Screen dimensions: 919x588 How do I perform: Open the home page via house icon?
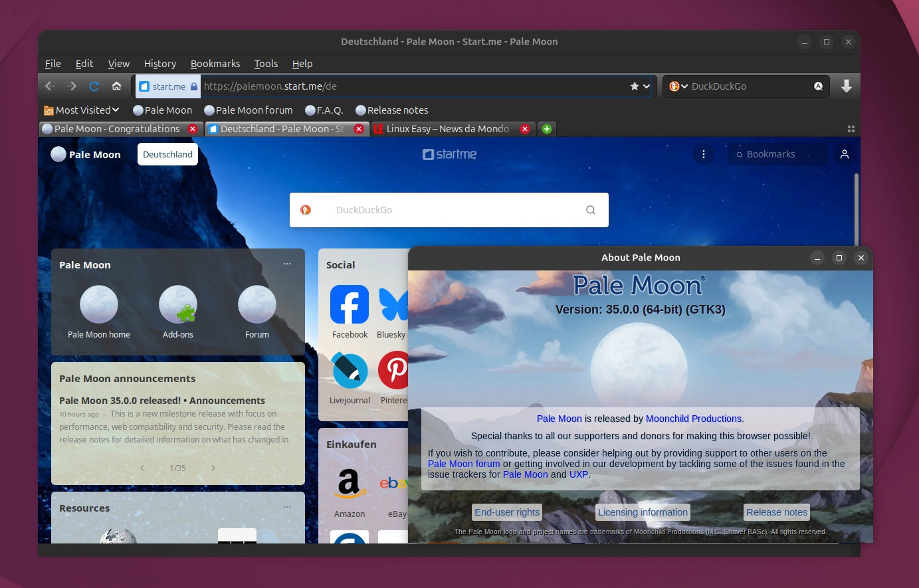116,86
